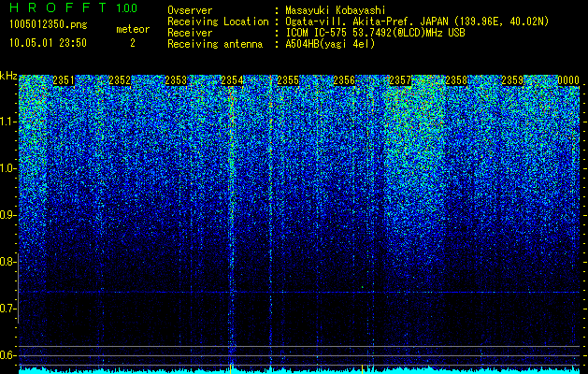This screenshot has width=588, height=374.
Task: Click the 2351 time label
Action: [x=64, y=80]
